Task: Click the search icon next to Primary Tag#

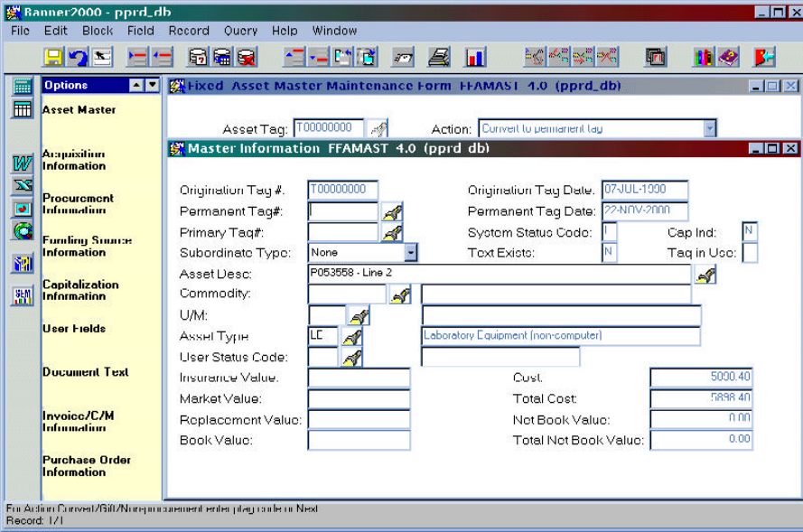Action: (392, 232)
